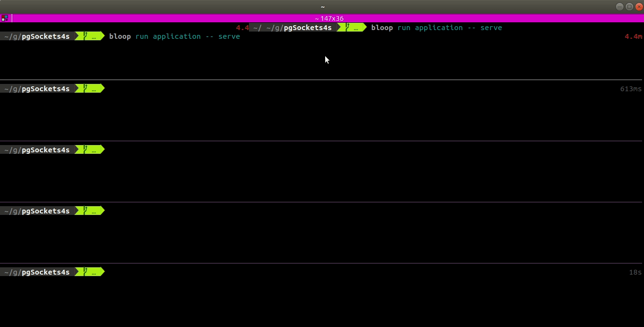Screen dimensions: 644x327
Task: Click 'pgSockets4s' path in the 18s prompt row
Action: pos(46,272)
